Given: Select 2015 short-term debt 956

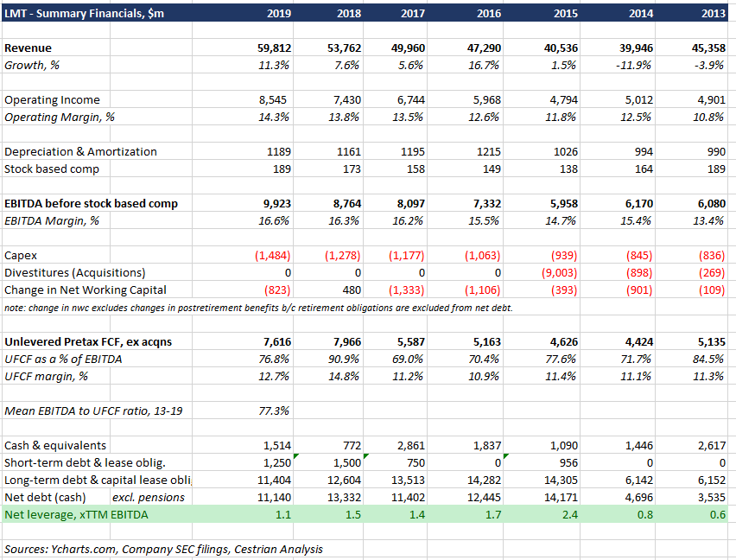Looking at the screenshot, I should click(568, 463).
